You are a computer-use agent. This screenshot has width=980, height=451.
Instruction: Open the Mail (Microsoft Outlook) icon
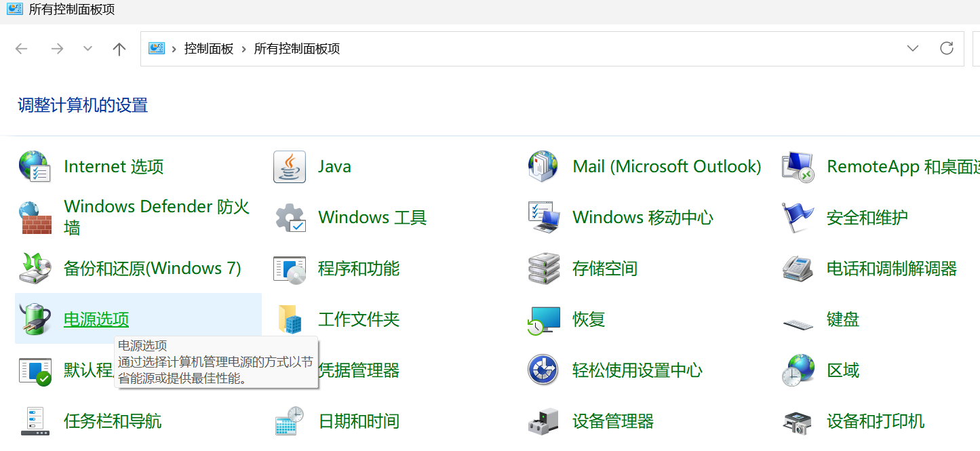coord(543,167)
